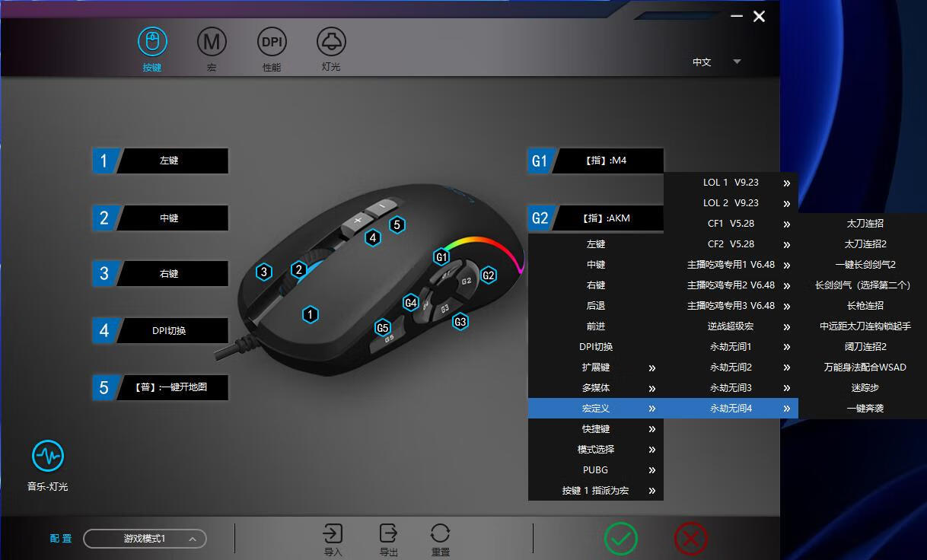Open G1 【指】:M4 assignment
This screenshot has height=560, width=927.
coord(596,161)
